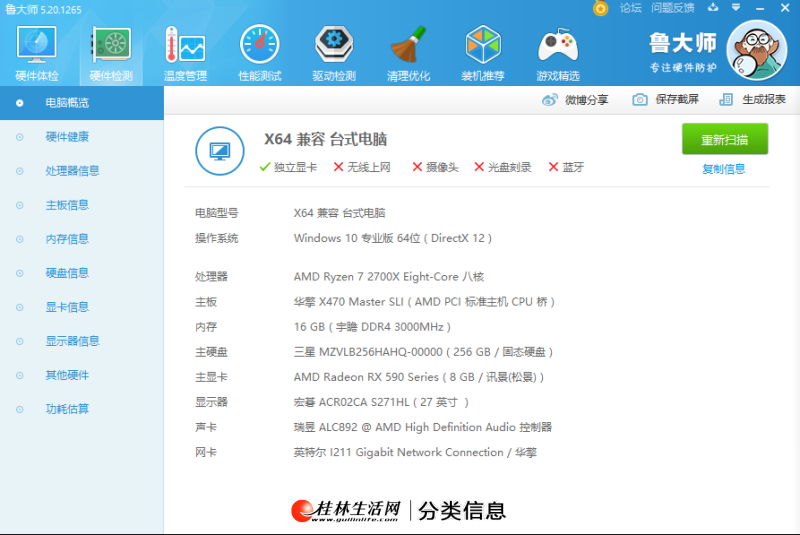Click the 复制信息 copy info link
This screenshot has width=800, height=535.
coord(723,169)
